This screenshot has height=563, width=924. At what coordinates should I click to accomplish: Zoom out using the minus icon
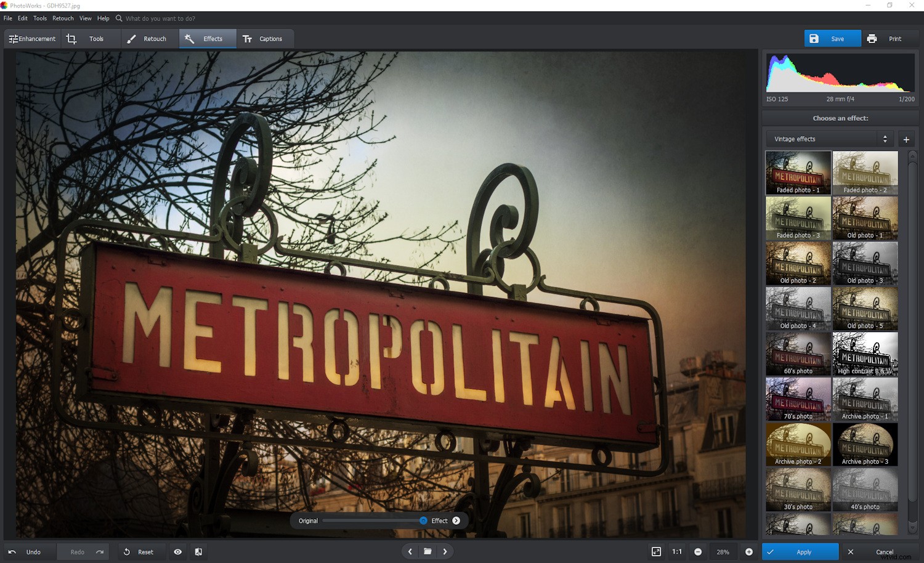(x=698, y=551)
